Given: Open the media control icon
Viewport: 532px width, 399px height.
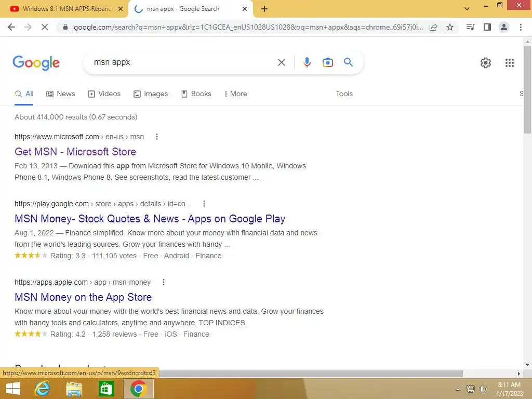Looking at the screenshot, I should pos(470,27).
